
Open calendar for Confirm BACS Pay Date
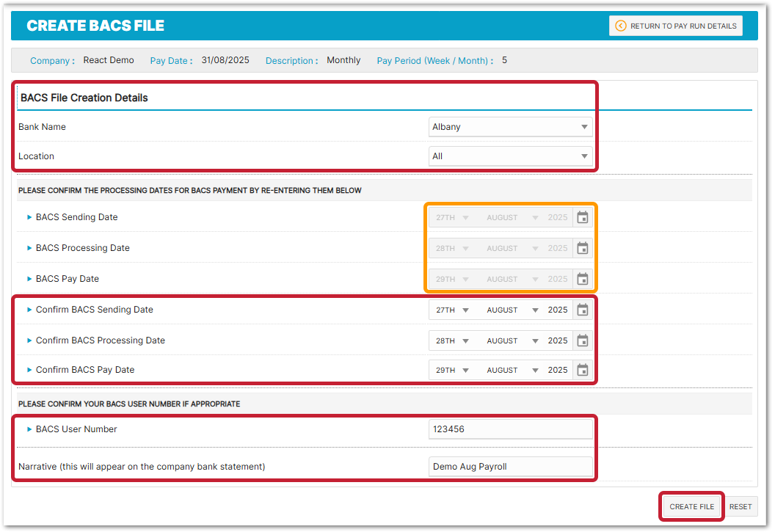point(583,370)
